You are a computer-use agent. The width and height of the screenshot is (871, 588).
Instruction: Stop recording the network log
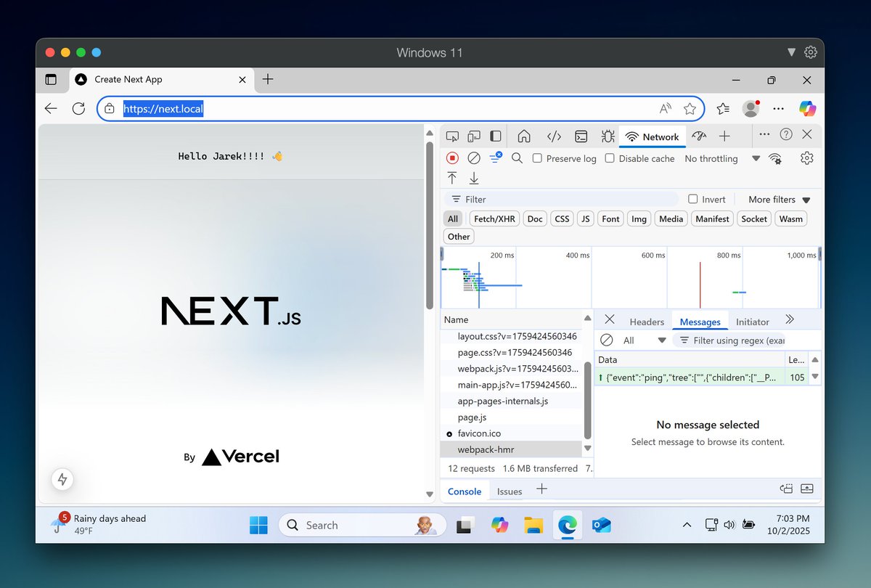[x=452, y=158]
